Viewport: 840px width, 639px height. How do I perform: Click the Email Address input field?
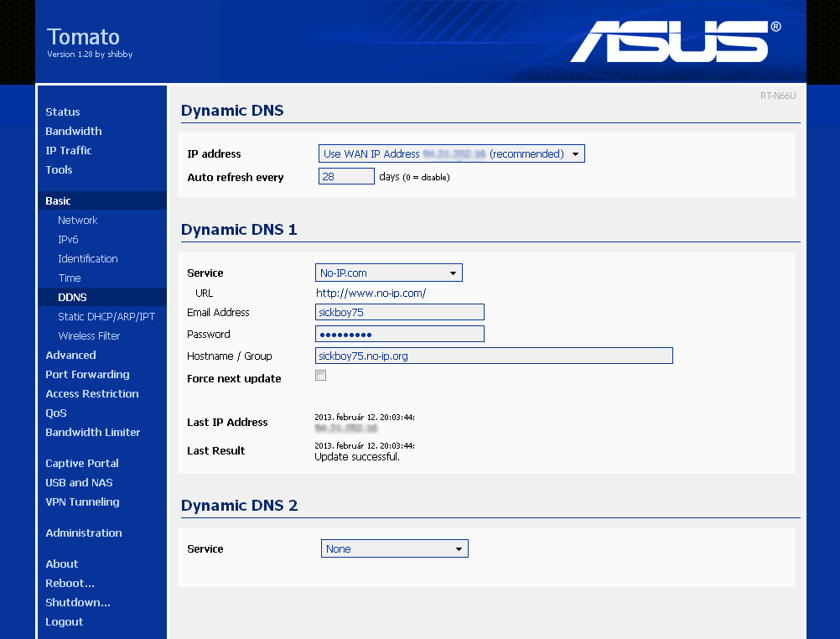pyautogui.click(x=400, y=312)
